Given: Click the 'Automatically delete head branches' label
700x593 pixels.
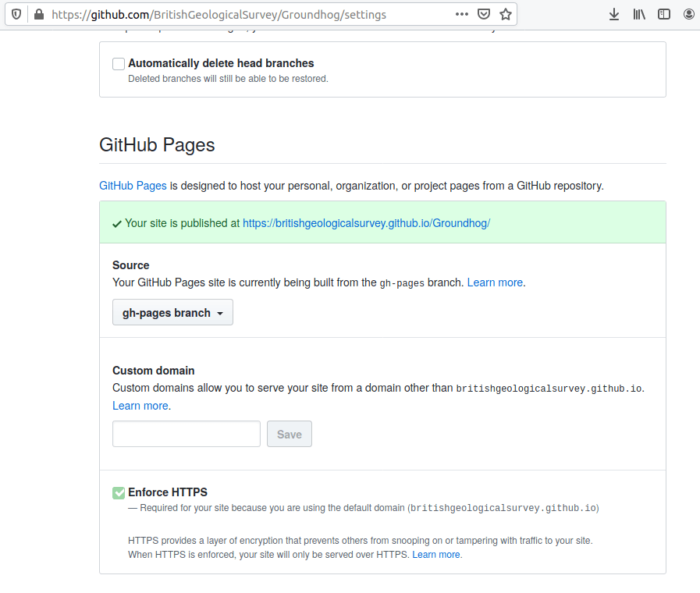Looking at the screenshot, I should (221, 63).
